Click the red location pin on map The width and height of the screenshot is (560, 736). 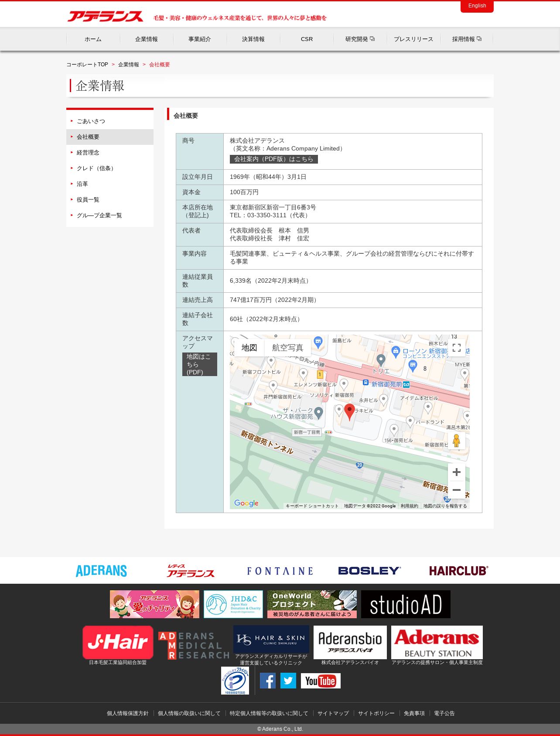(x=349, y=412)
